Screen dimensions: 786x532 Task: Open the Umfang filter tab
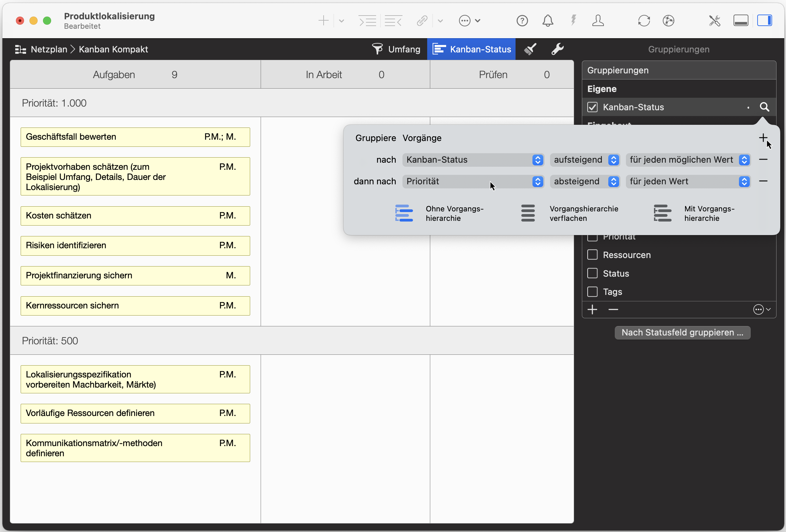[x=396, y=49]
